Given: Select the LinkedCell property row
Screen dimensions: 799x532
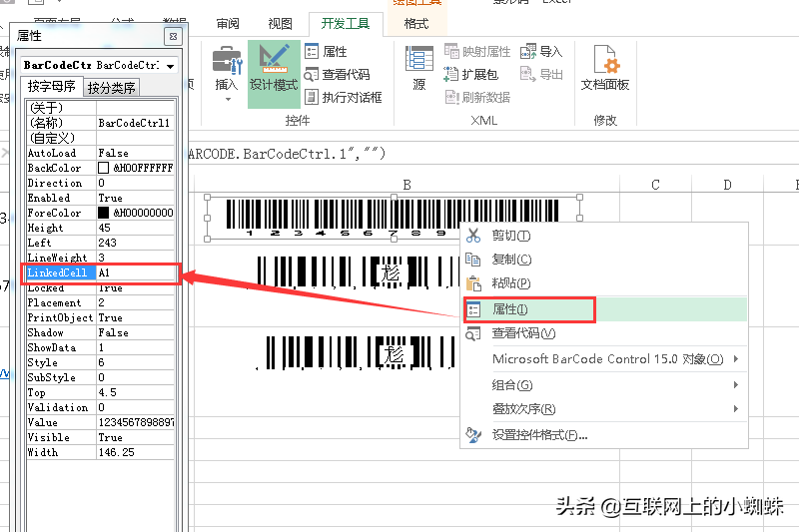Looking at the screenshot, I should [x=101, y=272].
